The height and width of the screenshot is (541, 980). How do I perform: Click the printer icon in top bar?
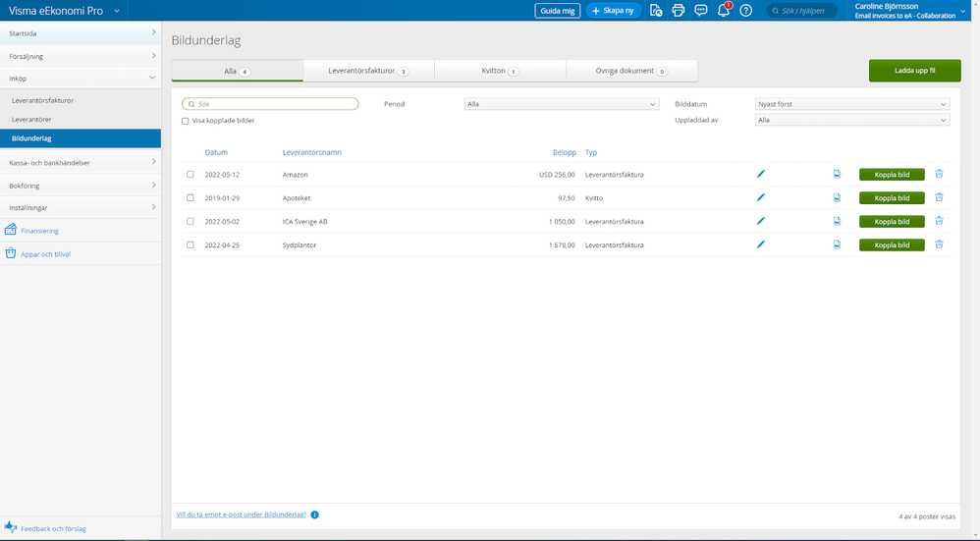tap(678, 11)
